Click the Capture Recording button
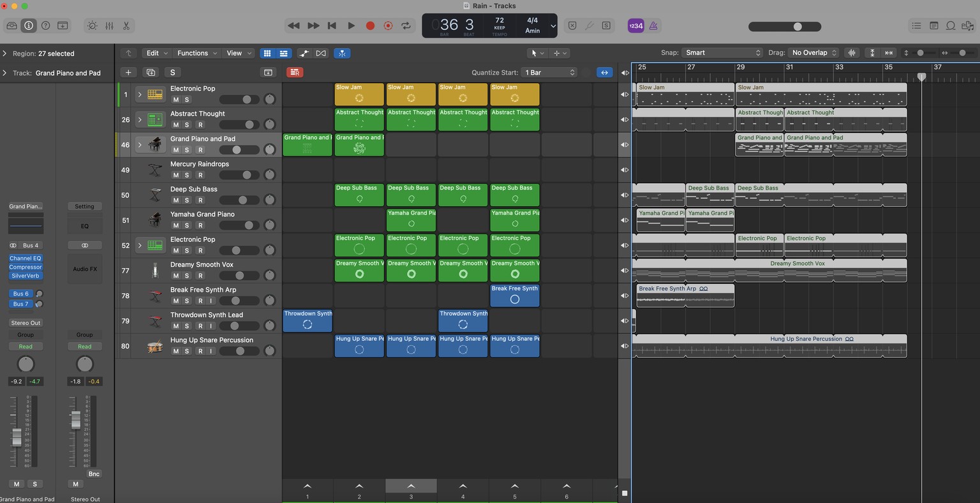The width and height of the screenshot is (980, 503). point(388,26)
